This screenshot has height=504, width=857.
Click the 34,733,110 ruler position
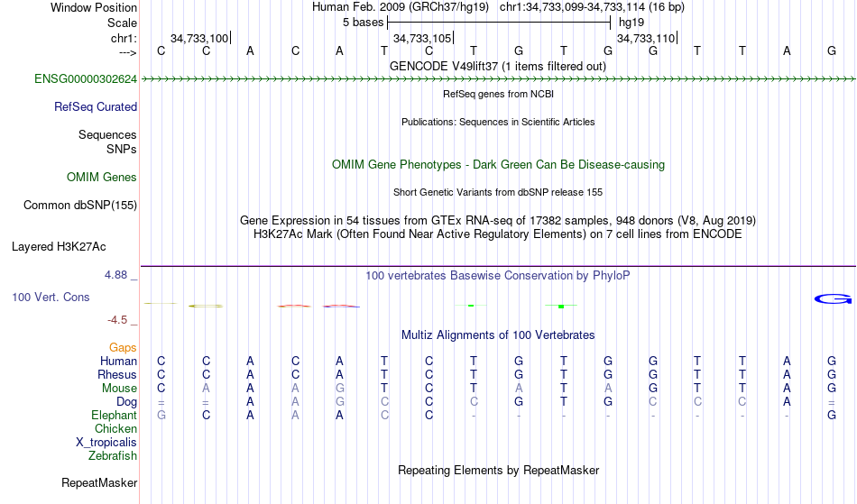point(646,38)
